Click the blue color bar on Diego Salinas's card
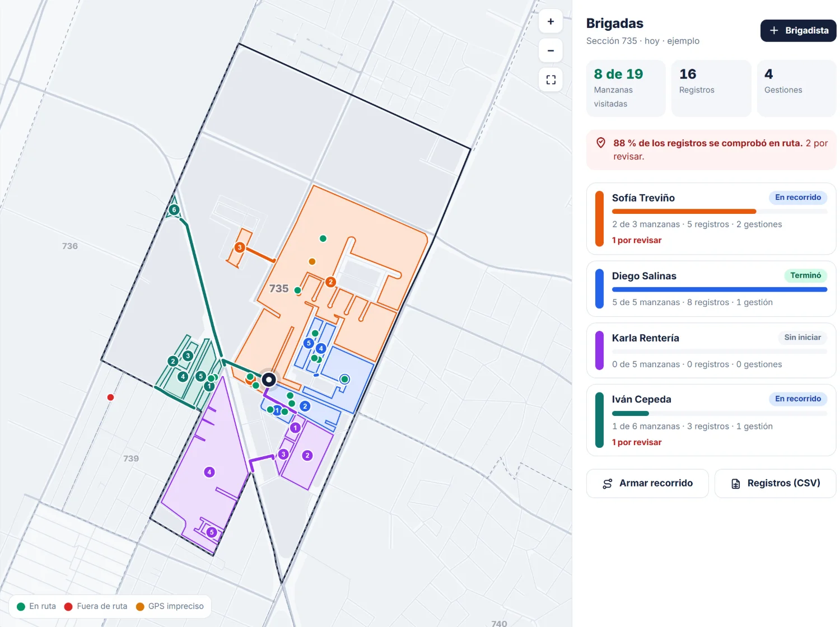Viewport: 840px width, 627px height. (x=599, y=289)
